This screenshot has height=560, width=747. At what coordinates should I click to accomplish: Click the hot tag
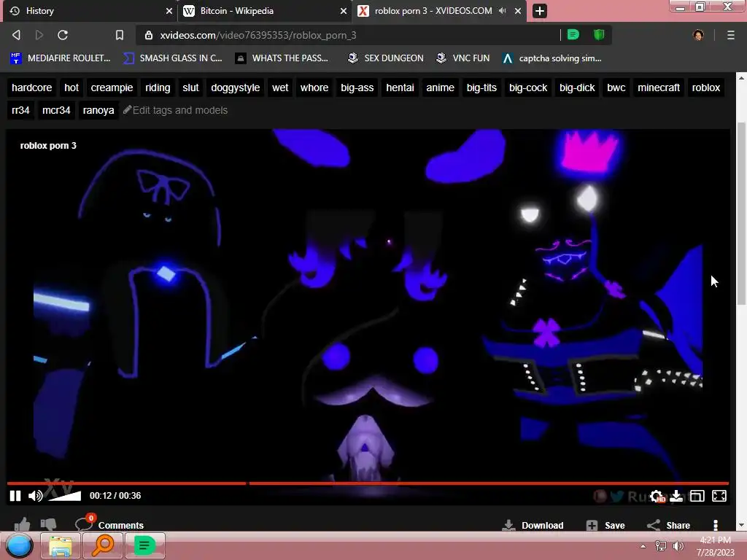[x=71, y=87]
